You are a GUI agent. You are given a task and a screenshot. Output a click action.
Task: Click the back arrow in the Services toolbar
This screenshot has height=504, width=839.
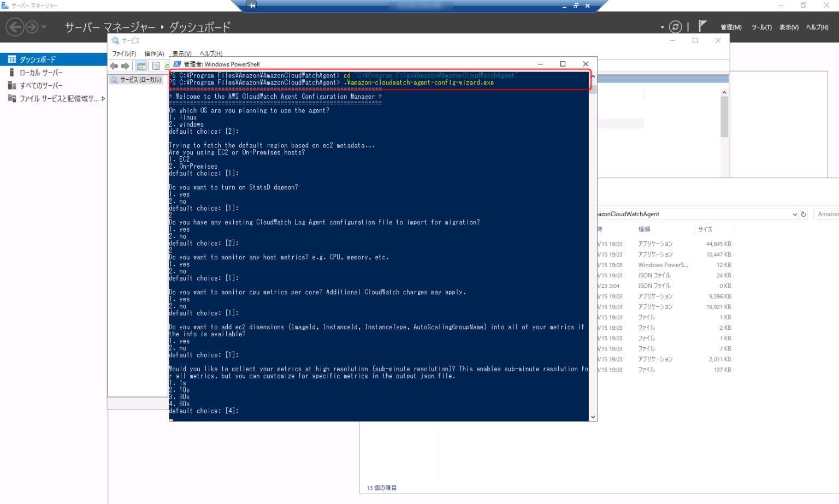[113, 66]
